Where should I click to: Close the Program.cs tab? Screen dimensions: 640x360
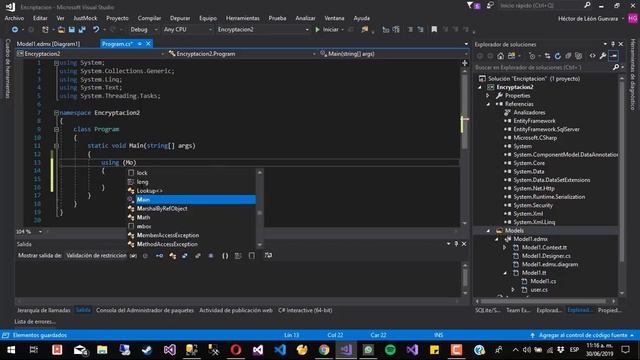148,44
